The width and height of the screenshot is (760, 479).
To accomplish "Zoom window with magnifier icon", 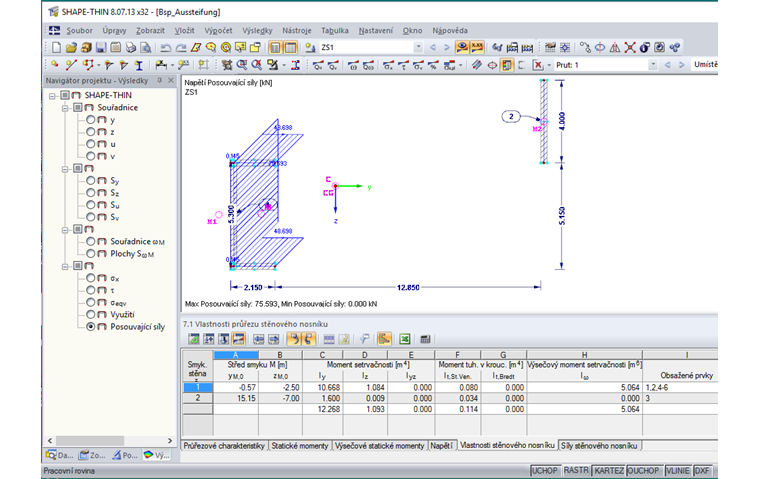I will [x=241, y=65].
